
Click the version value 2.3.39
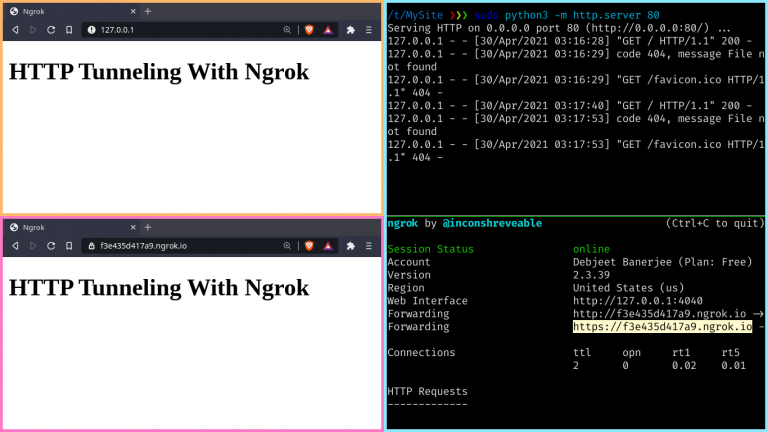[x=591, y=275]
